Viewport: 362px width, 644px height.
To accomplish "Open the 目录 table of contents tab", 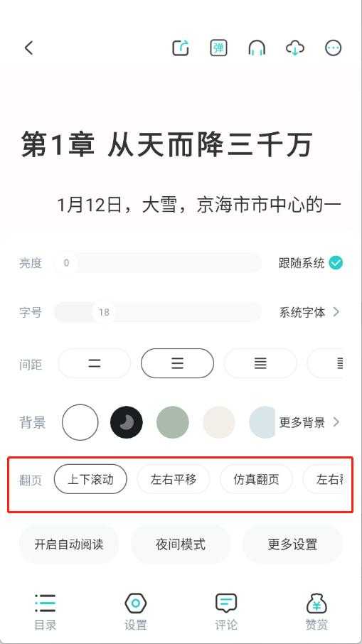I will [x=46, y=612].
